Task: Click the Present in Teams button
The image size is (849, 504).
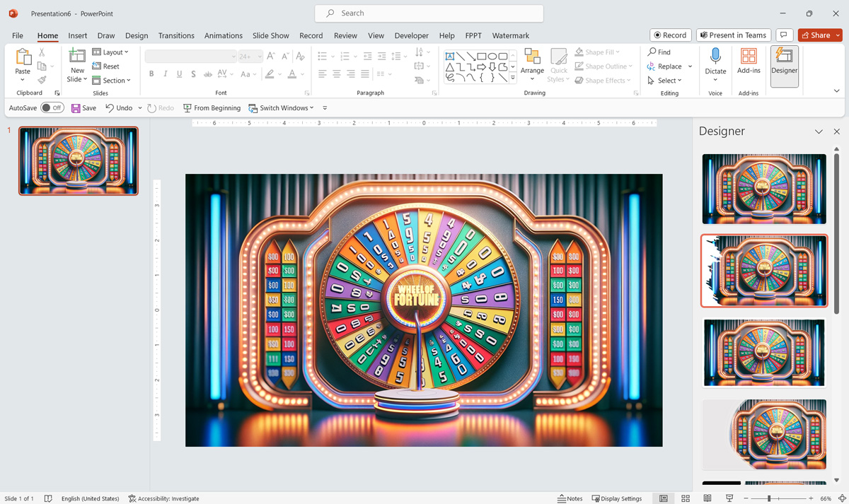Action: point(733,35)
